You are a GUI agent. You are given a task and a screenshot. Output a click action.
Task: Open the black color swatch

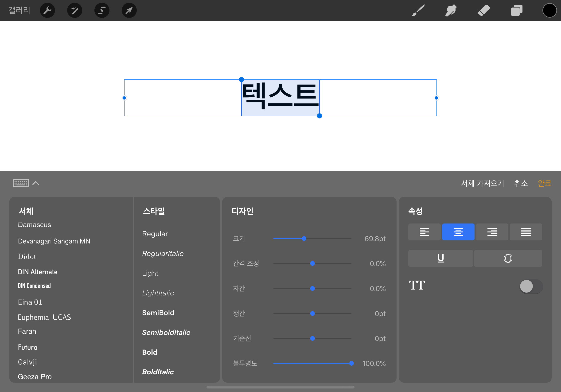[549, 10]
